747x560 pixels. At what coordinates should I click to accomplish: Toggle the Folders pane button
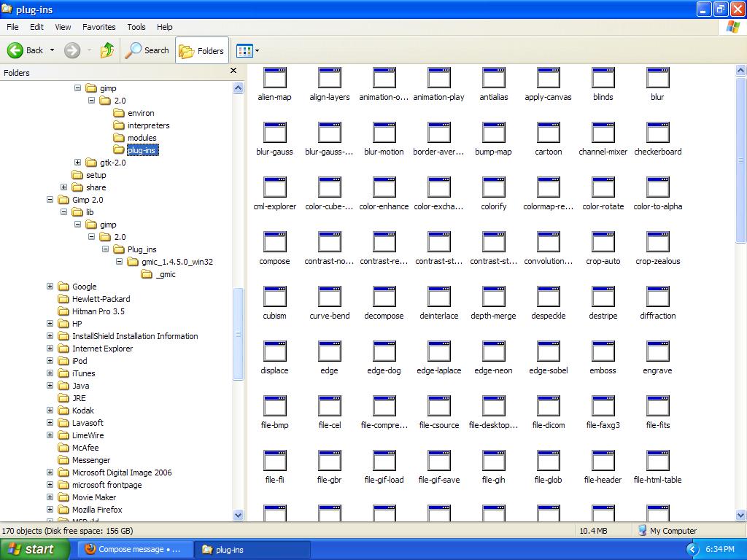tap(202, 50)
